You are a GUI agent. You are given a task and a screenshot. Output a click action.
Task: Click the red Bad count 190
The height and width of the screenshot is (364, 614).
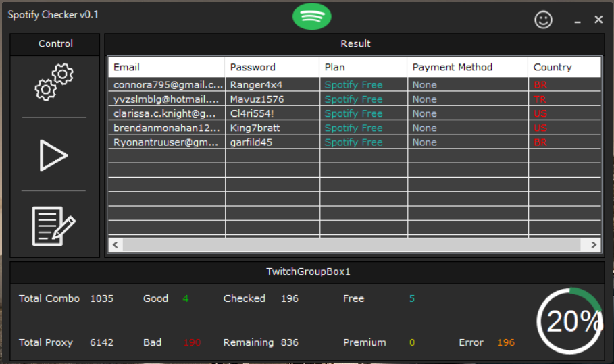192,342
